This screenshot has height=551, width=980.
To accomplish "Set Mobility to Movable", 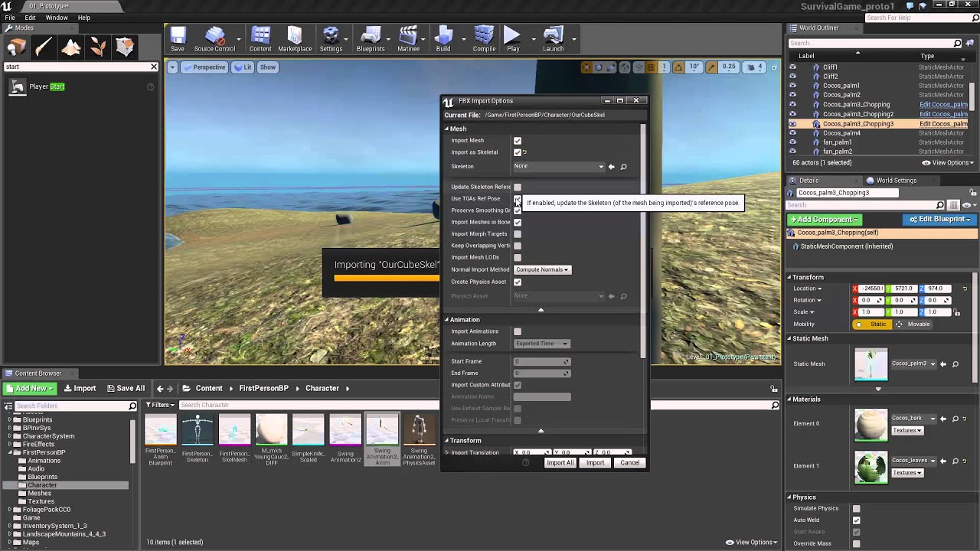I will [913, 324].
